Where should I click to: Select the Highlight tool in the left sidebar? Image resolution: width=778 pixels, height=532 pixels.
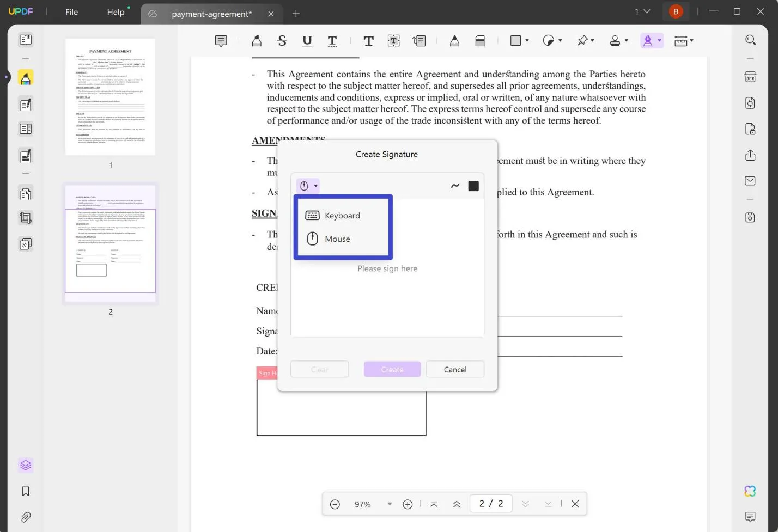pyautogui.click(x=26, y=77)
